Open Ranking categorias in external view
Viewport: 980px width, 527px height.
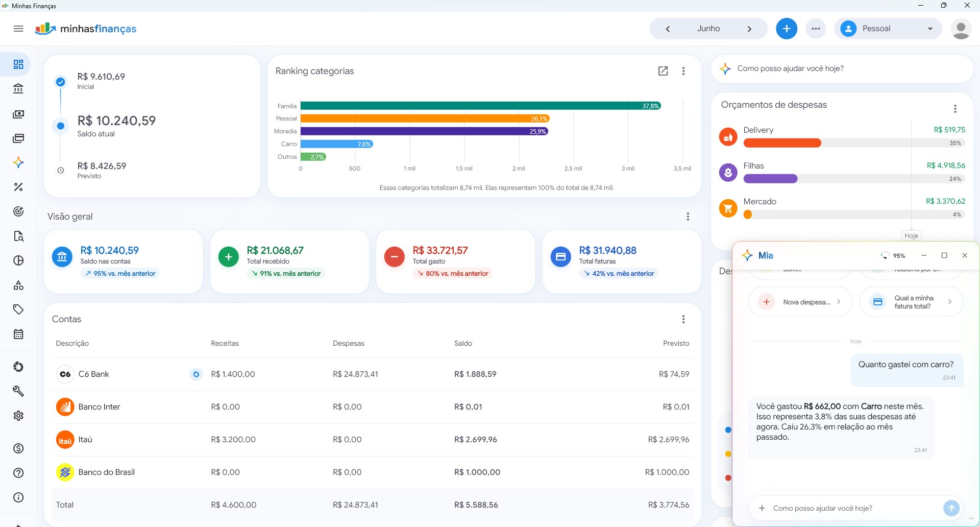(663, 71)
